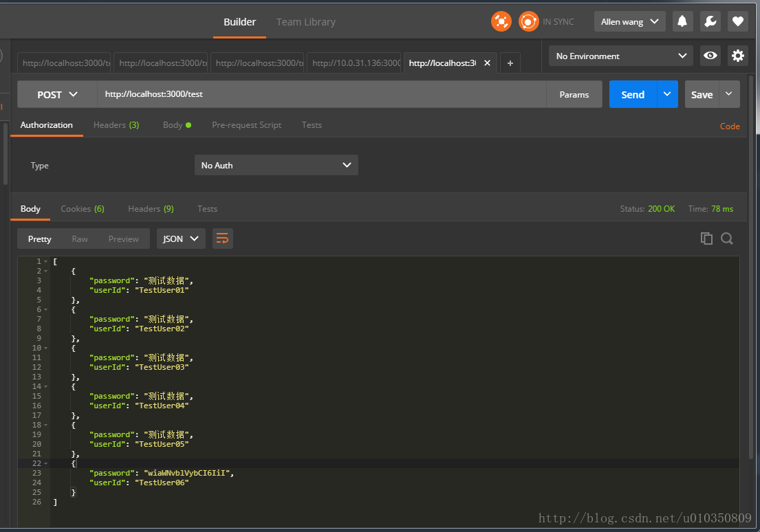Screen dimensions: 760x532
Task: Select the request Authorization tab
Action: [x=47, y=125]
